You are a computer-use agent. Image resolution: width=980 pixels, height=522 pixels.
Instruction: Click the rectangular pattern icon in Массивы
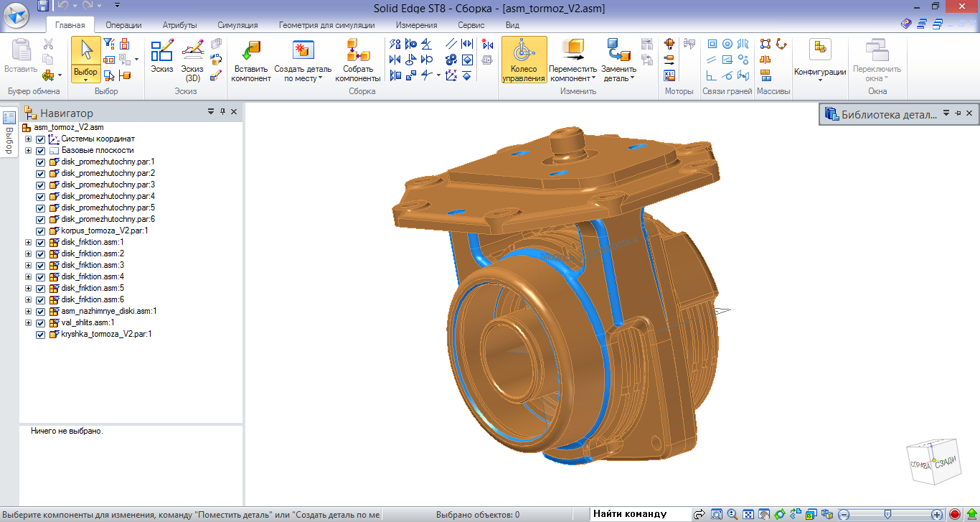pos(765,44)
